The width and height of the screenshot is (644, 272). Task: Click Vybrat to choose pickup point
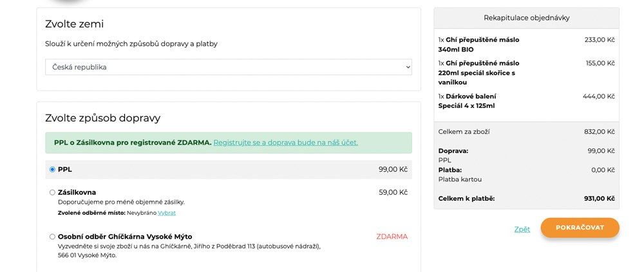(167, 213)
